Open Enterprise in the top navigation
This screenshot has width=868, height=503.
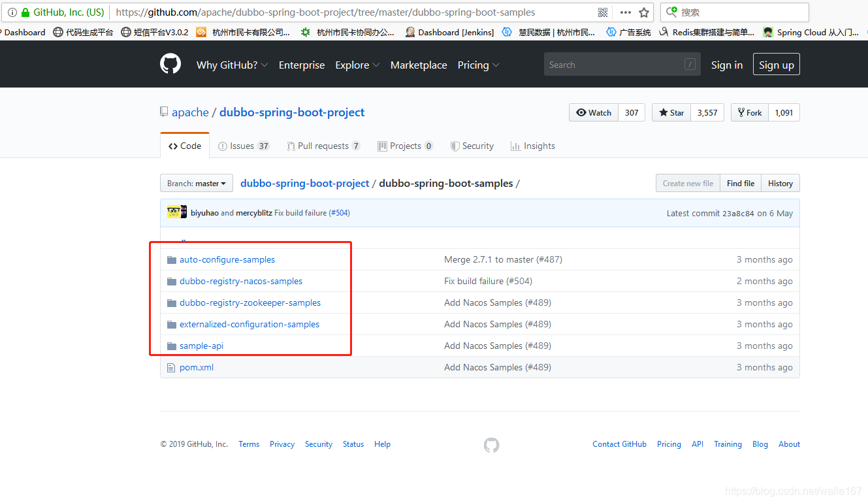pyautogui.click(x=302, y=65)
